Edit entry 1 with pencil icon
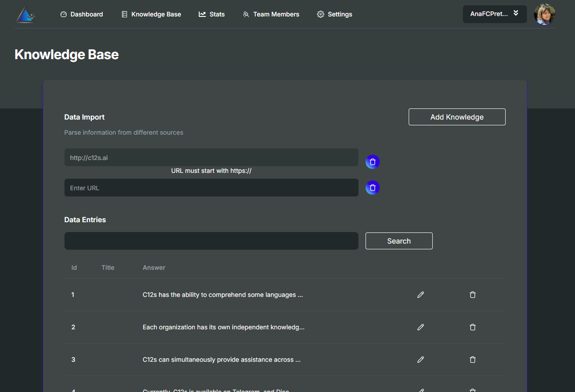Screen dimensions: 575x392 pyautogui.click(x=421, y=295)
